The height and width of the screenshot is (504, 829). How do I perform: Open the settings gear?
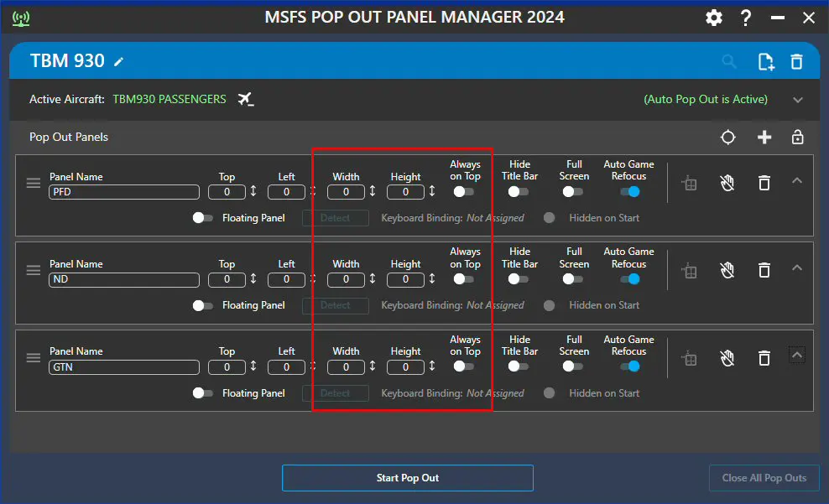click(714, 18)
